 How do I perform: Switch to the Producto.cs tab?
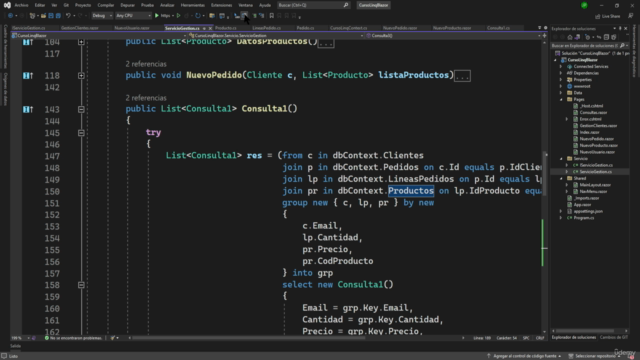pyautogui.click(x=226, y=28)
